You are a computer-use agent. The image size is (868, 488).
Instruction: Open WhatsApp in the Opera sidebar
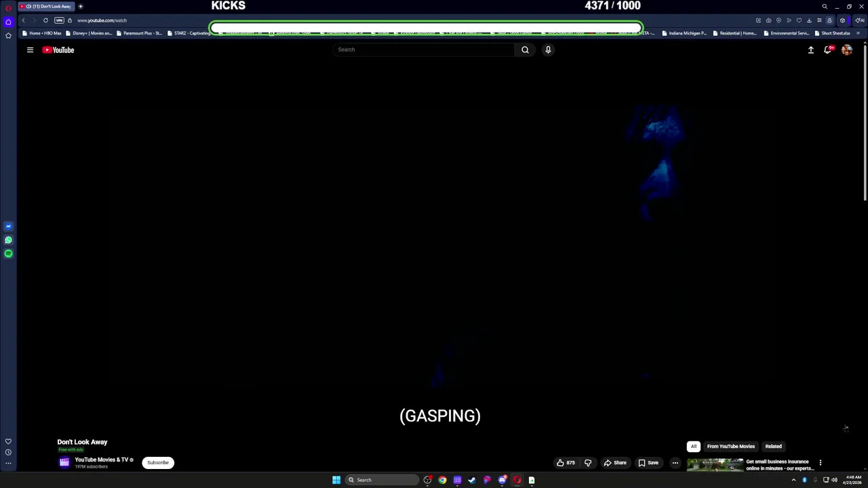pyautogui.click(x=8, y=240)
